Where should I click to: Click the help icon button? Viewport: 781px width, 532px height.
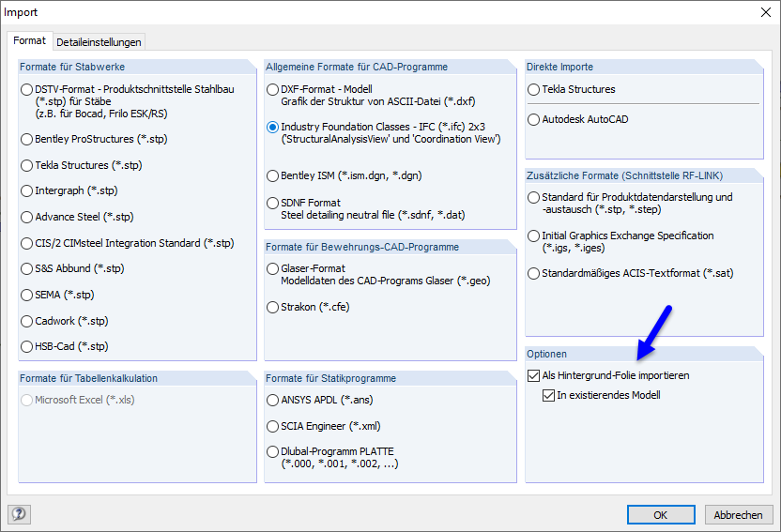pos(20,514)
